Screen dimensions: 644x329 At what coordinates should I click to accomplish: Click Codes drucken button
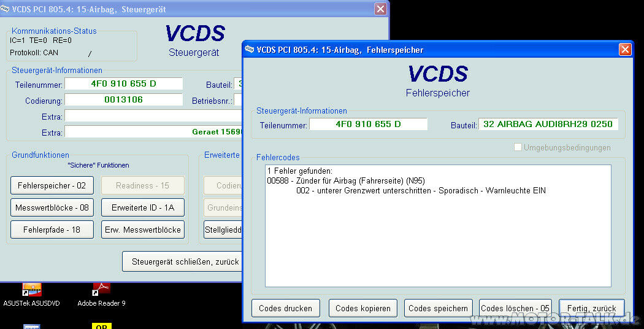pyautogui.click(x=285, y=308)
